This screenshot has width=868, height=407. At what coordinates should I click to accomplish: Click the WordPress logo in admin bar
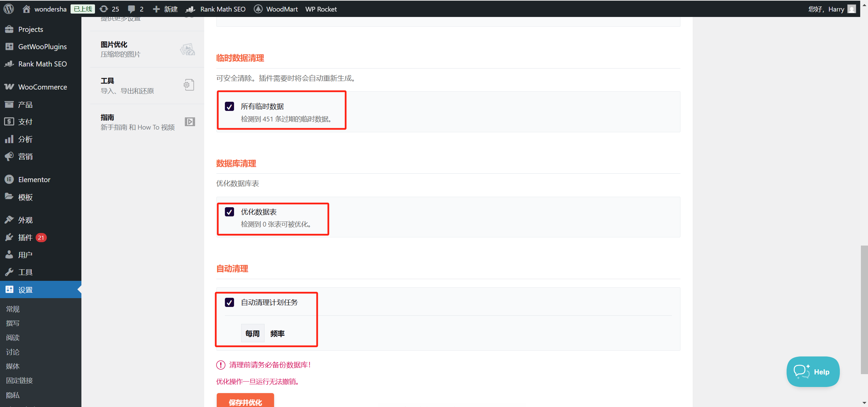8,9
